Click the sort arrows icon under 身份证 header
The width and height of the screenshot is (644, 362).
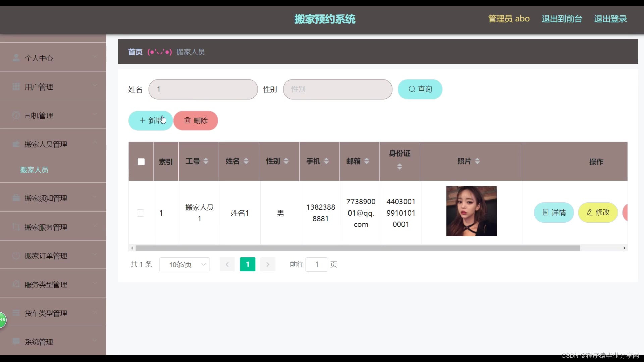click(399, 167)
